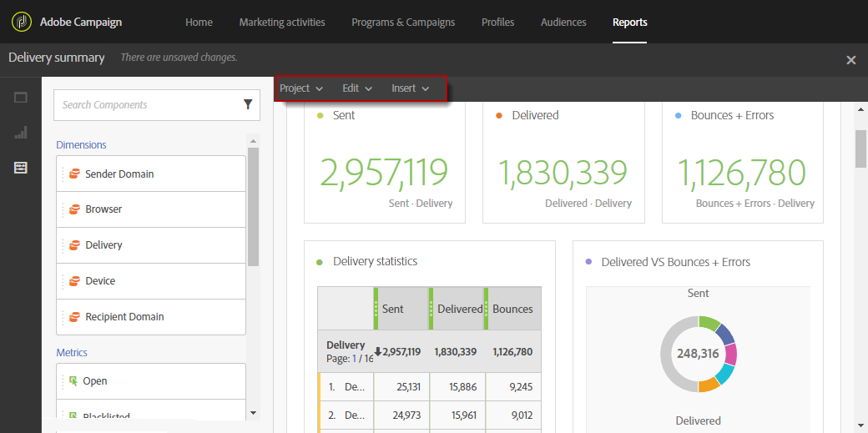
Task: Go to the Marketing activities tab
Action: click(282, 22)
